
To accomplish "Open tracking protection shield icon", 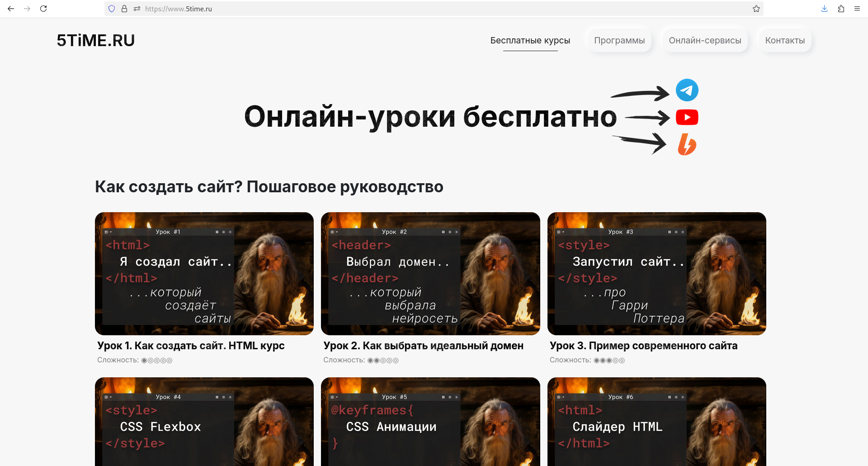I will point(112,9).
